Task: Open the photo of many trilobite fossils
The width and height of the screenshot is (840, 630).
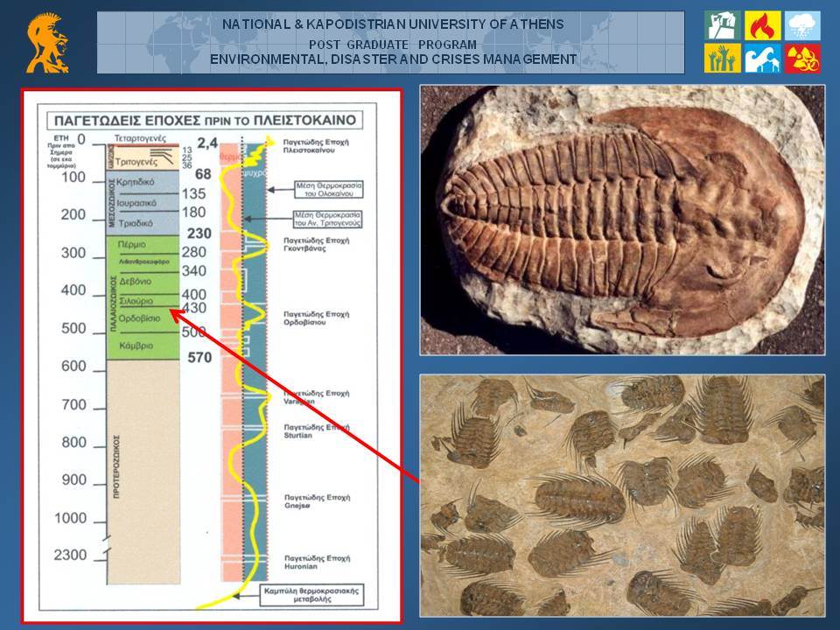Action: tap(622, 495)
